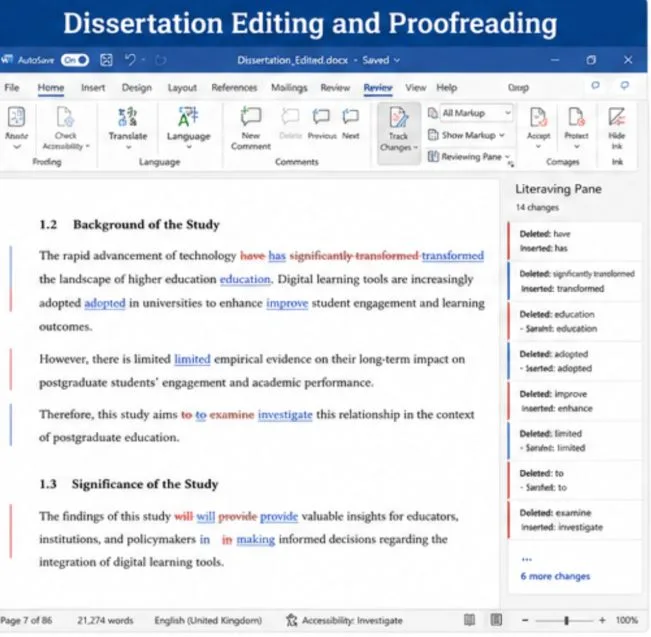Click the Check Accessibility icon
The image size is (651, 637).
(65, 117)
